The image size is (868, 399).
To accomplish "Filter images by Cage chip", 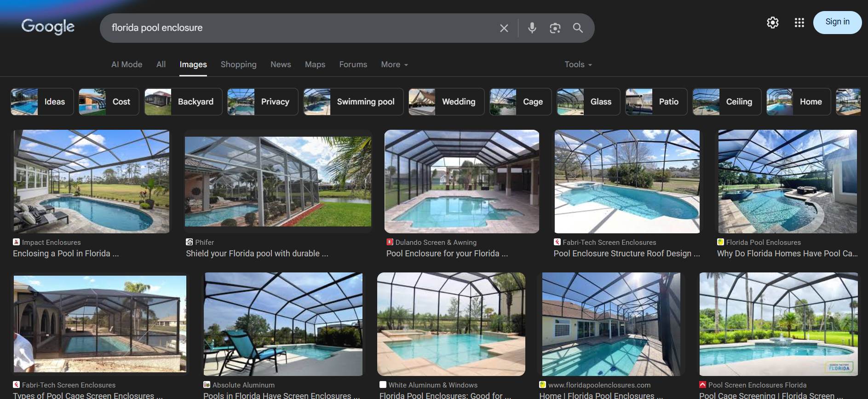I will [x=520, y=102].
